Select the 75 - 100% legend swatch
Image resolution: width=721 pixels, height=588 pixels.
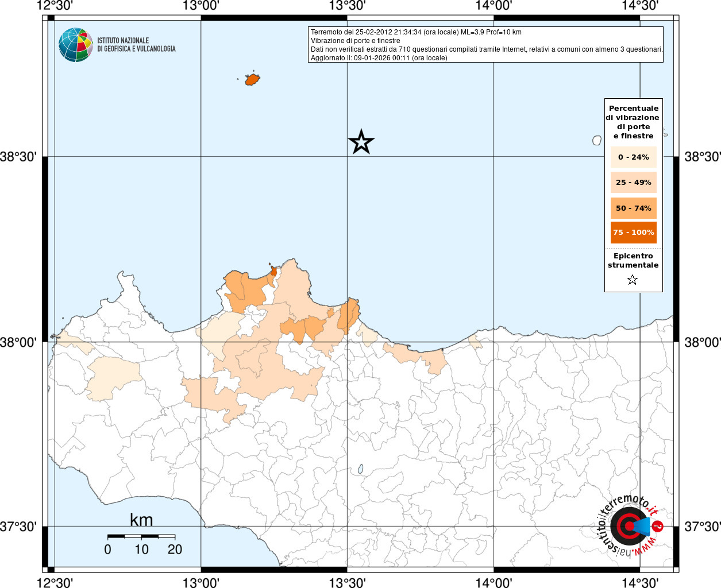[x=633, y=233]
